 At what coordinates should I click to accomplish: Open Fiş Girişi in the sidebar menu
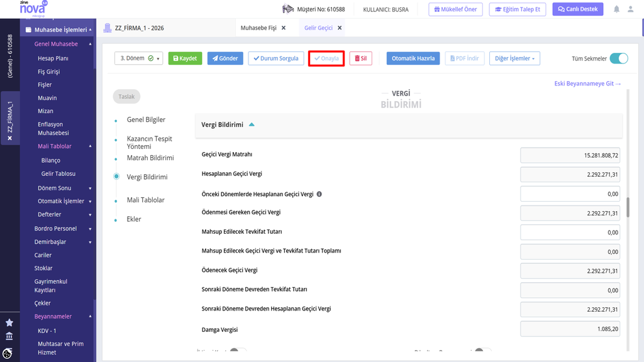tap(49, 72)
